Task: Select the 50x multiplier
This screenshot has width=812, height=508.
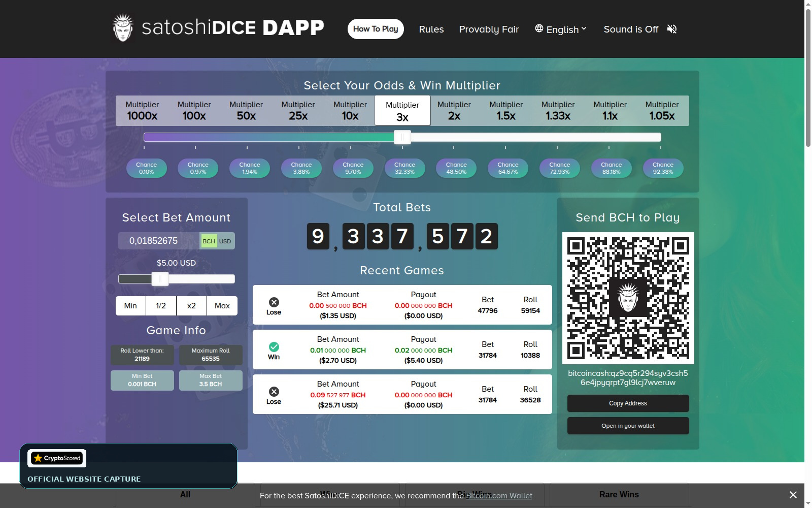Action: tap(246, 111)
